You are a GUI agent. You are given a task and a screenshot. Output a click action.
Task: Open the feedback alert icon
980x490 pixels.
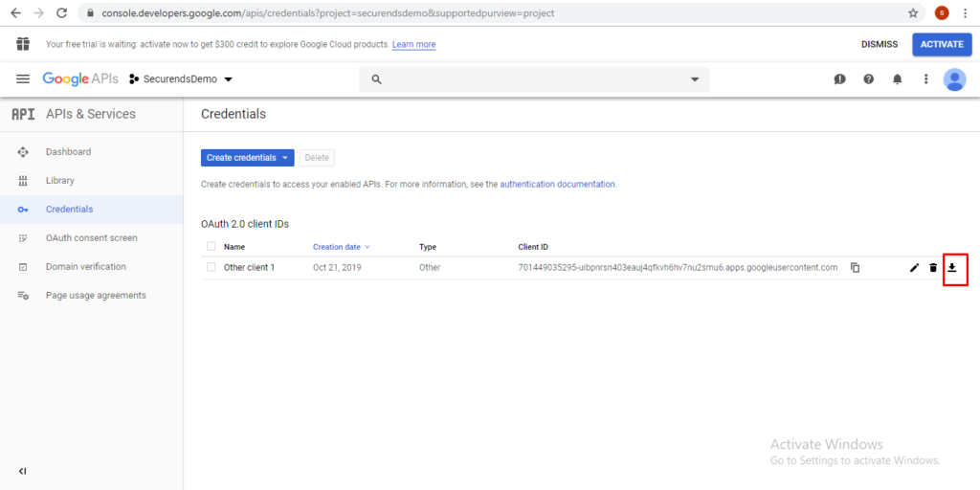840,79
